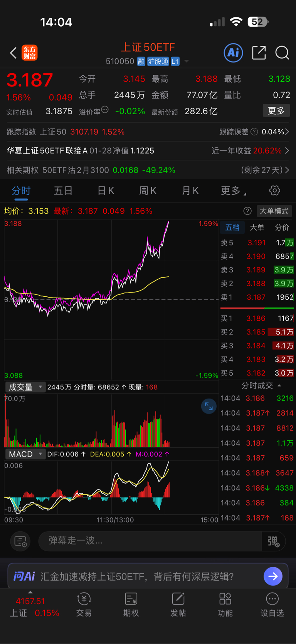This screenshot has height=644, width=296.
Task: Select 买1 price 3.186 row
Action: (257, 318)
